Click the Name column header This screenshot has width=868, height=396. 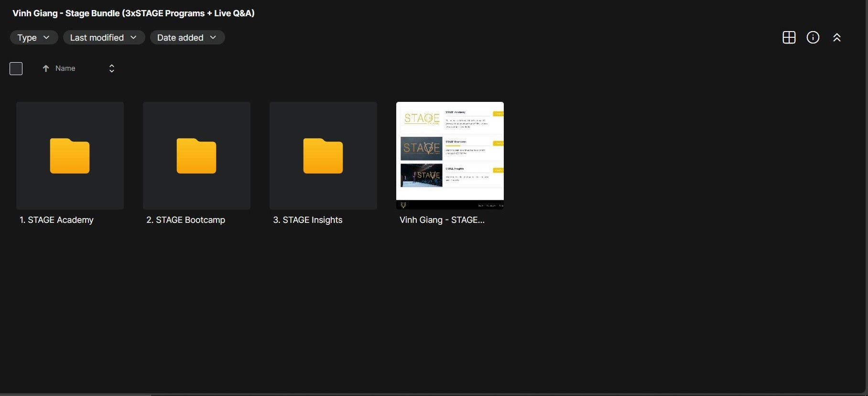tap(65, 68)
